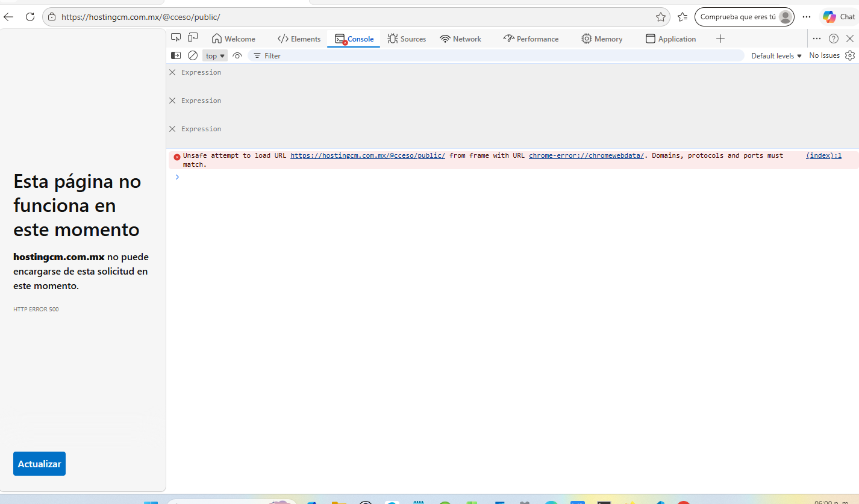Remove the first live Expression with X
Screen dimensions: 859x504
(172, 72)
